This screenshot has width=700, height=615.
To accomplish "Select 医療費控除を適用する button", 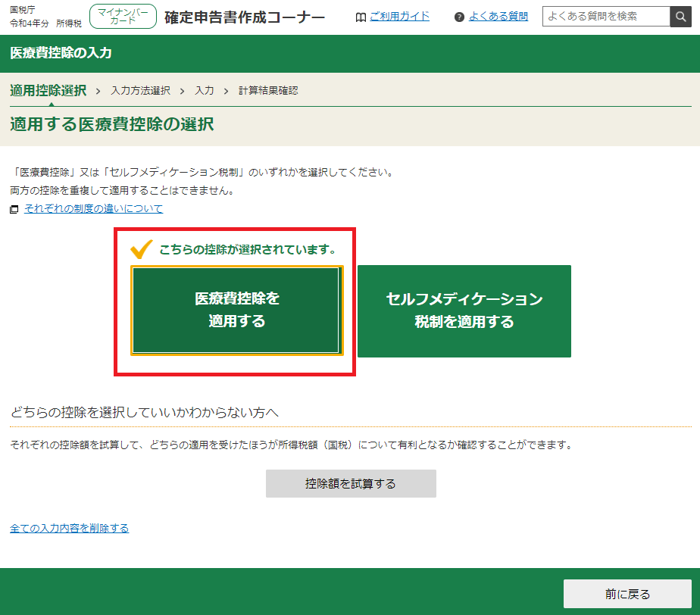I will [x=236, y=311].
